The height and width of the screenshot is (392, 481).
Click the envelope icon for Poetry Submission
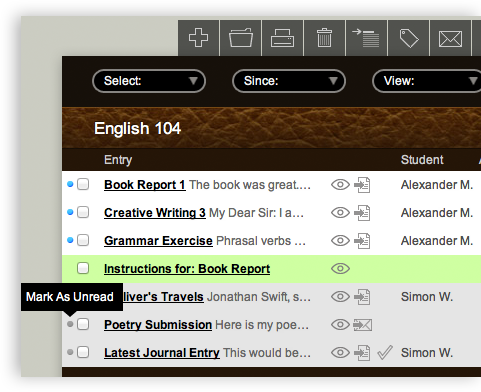363,325
